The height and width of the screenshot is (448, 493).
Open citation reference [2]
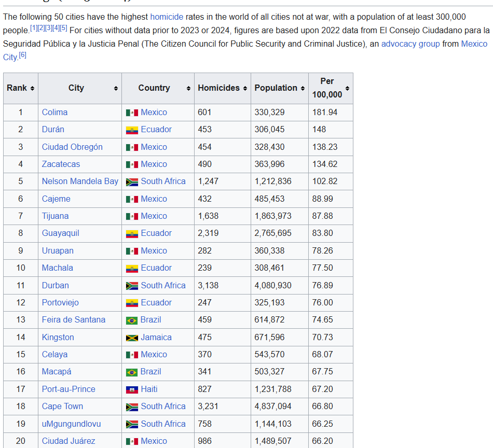[41, 28]
